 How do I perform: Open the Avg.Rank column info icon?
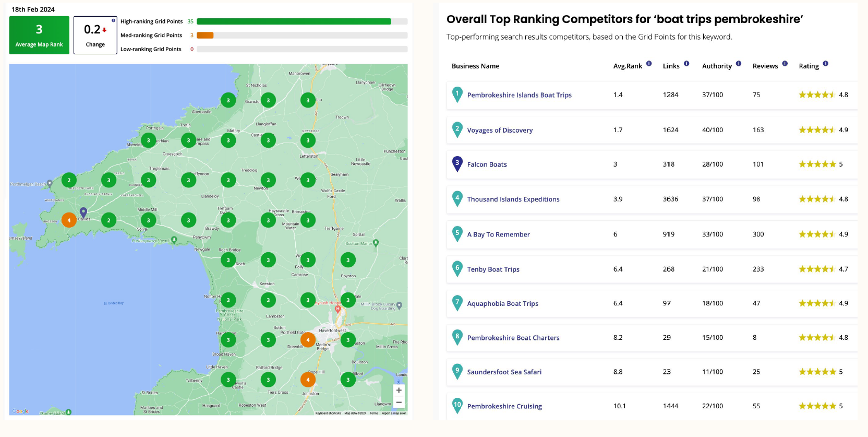tap(649, 64)
